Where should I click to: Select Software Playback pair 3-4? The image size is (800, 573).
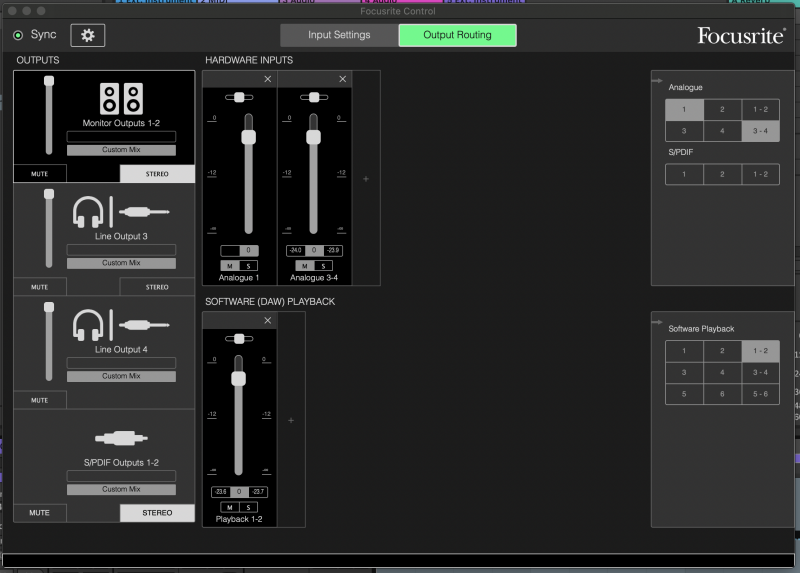click(760, 372)
